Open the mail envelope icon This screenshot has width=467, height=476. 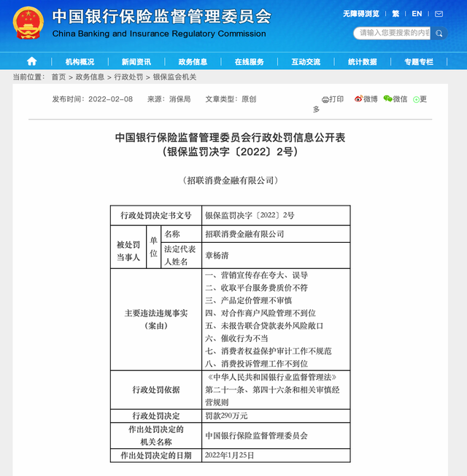click(439, 14)
